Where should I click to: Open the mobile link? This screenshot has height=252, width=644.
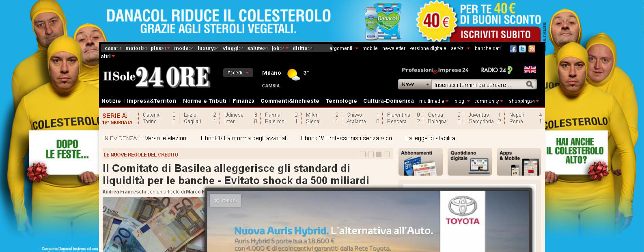pyautogui.click(x=370, y=48)
